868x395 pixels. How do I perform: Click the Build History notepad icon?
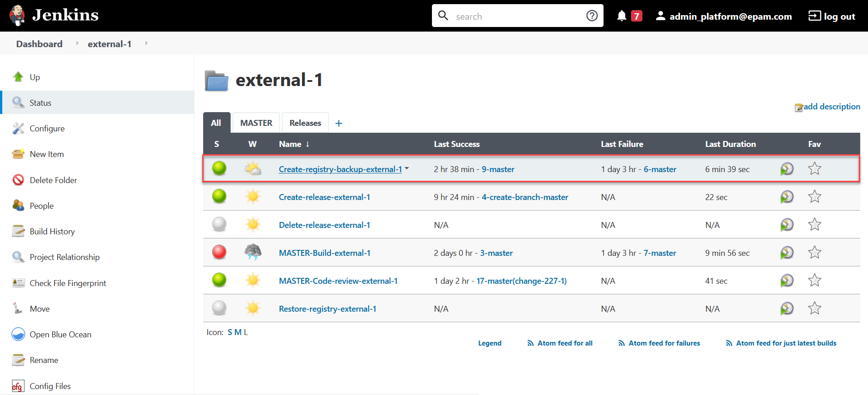click(x=18, y=231)
